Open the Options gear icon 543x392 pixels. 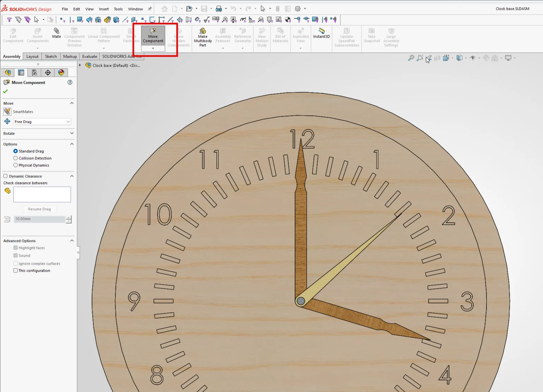point(298,9)
